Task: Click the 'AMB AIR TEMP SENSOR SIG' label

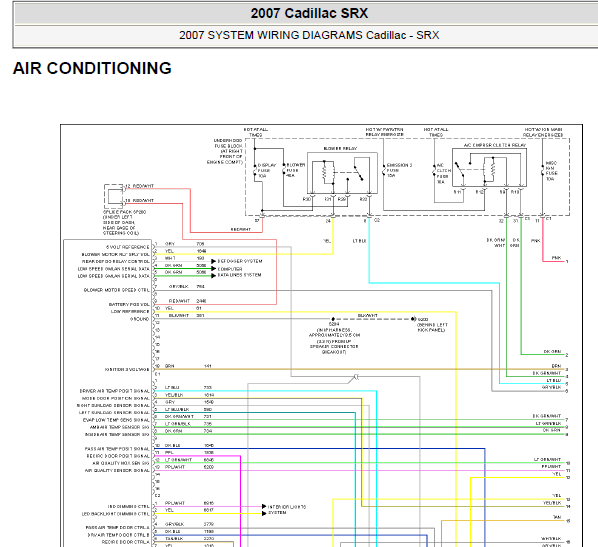Action: (x=119, y=427)
